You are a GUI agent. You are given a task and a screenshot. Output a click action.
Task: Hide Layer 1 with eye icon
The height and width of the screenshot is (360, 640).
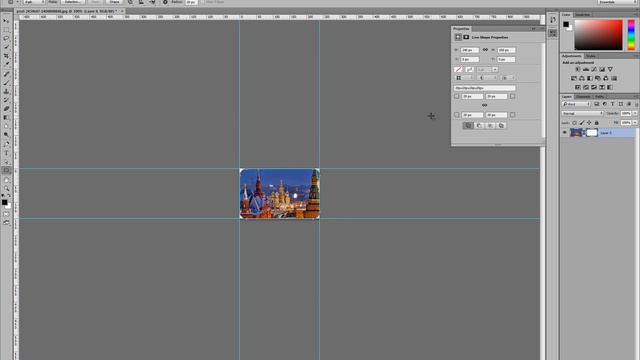coord(565,132)
